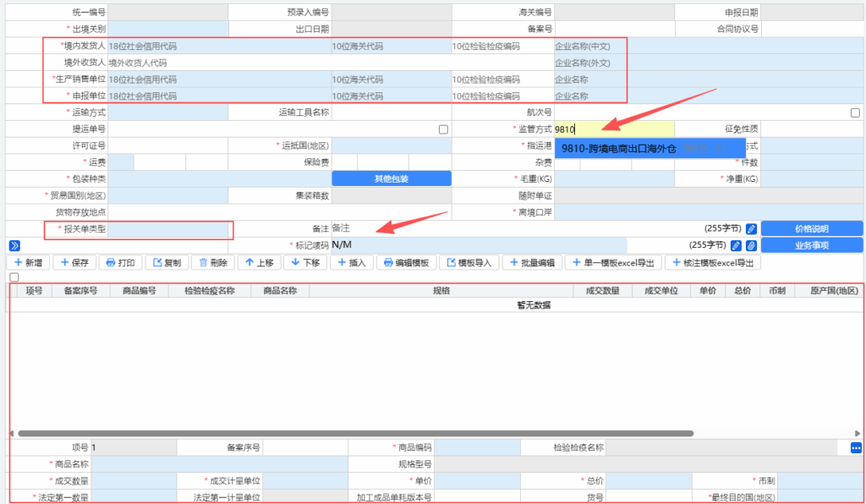The width and height of the screenshot is (866, 504).
Task: Open the 价格说明 price description button
Action: click(x=811, y=228)
